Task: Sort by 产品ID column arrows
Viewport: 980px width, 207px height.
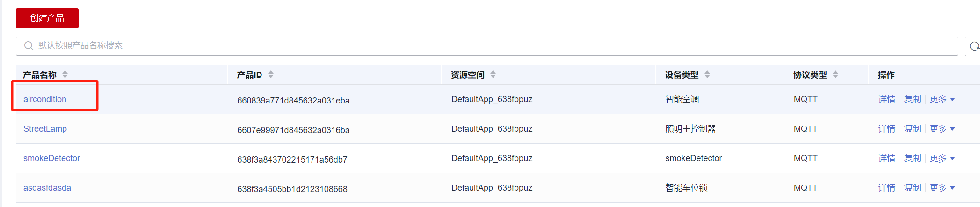Action: [x=271, y=74]
